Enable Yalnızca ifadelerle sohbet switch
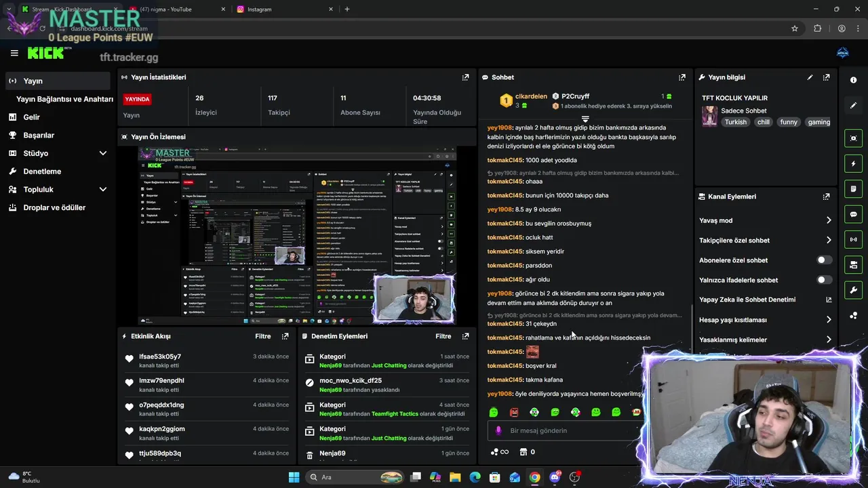 tap(824, 280)
